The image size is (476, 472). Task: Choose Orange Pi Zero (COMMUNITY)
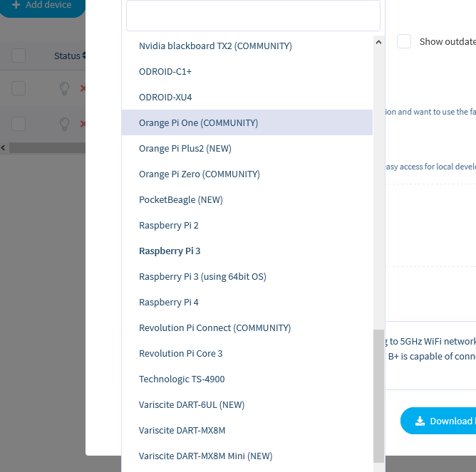coord(247,174)
